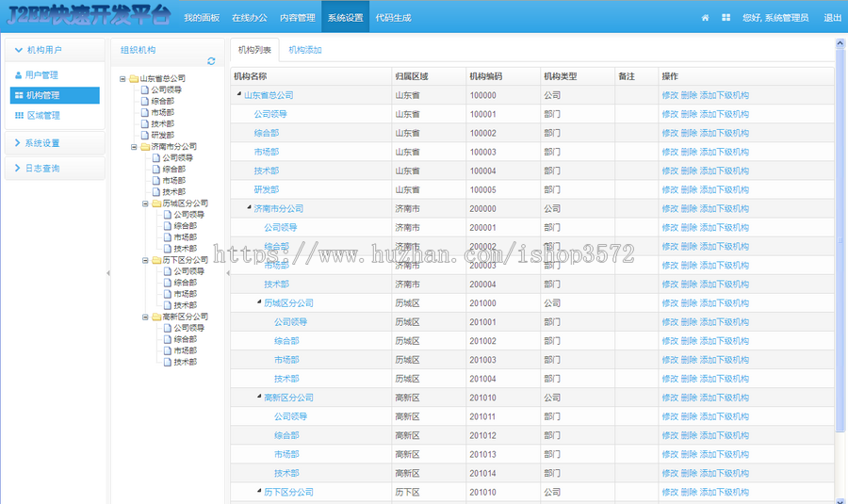
Task: Click the grid icon in top bar
Action: point(726,18)
